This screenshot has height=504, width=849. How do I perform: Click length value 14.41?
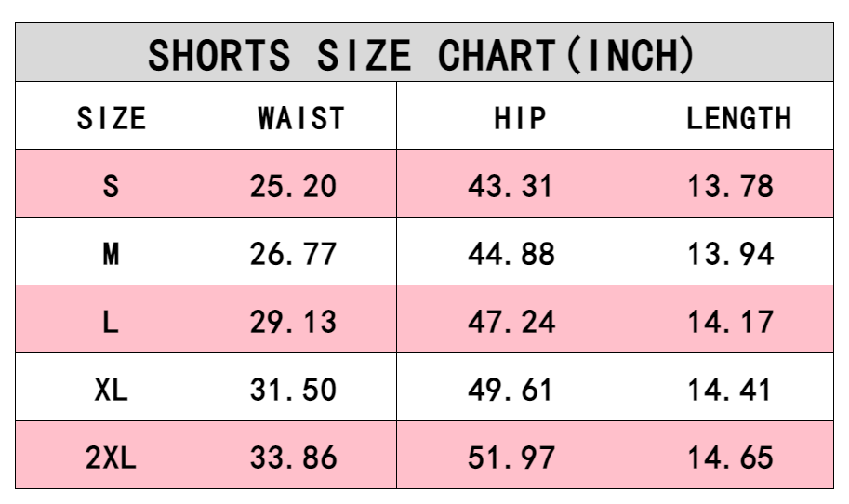[x=730, y=390]
